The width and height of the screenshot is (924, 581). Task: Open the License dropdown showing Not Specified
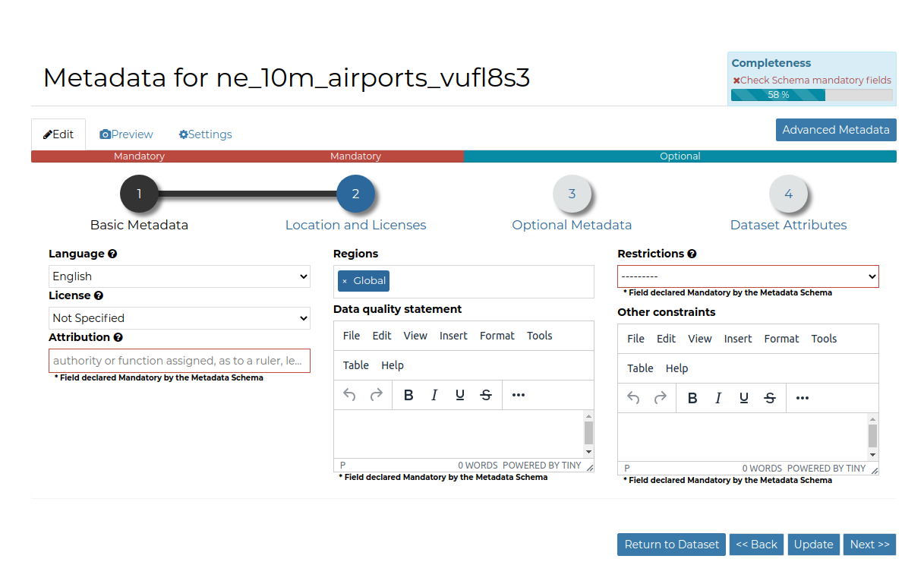coord(179,317)
